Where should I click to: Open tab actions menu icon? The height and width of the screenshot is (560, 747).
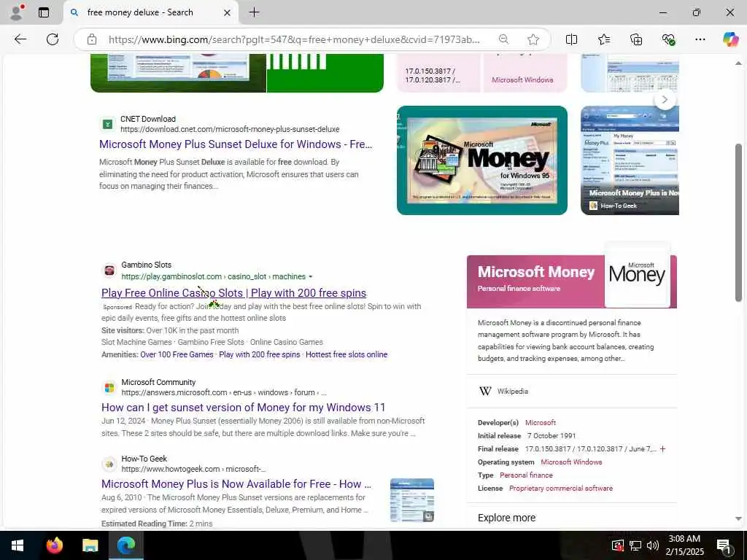pos(44,12)
